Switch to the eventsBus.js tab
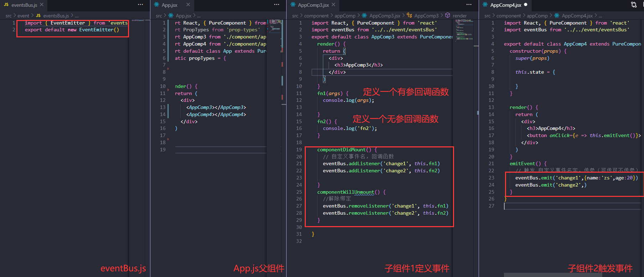The height and width of the screenshot is (277, 644). (24, 5)
